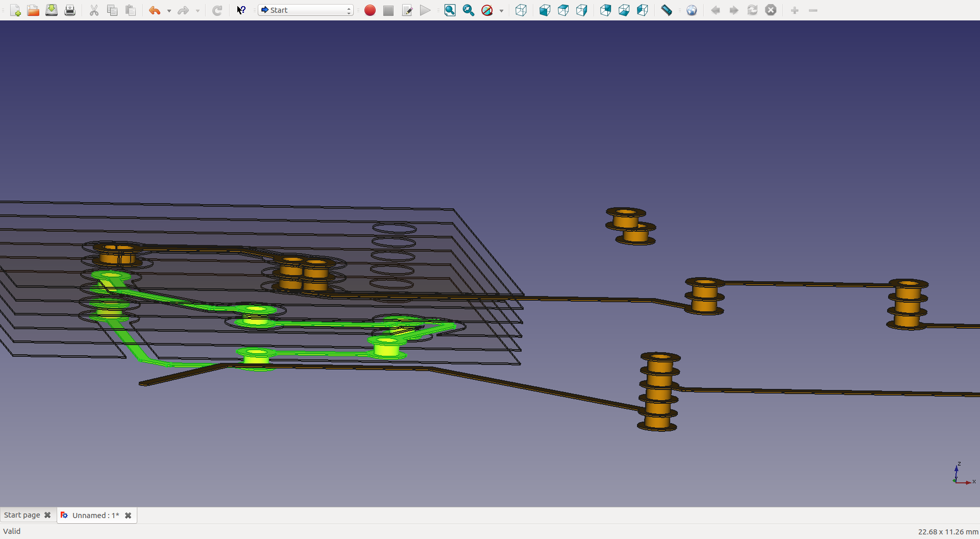Viewport: 980px width, 539px height.
Task: Set view to bottom
Action: 624,10
